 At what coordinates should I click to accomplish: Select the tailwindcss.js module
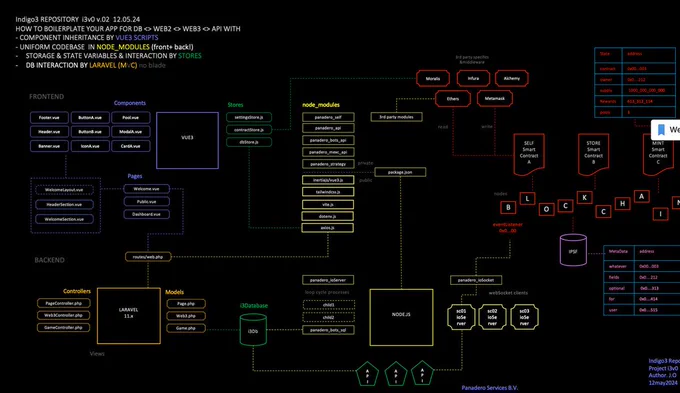tap(328, 192)
